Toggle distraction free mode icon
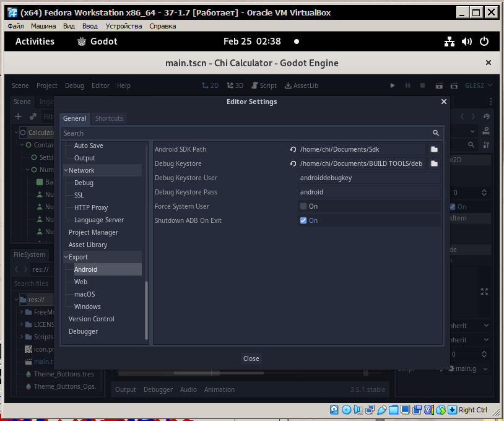This screenshot has height=421, width=504. 484,292
